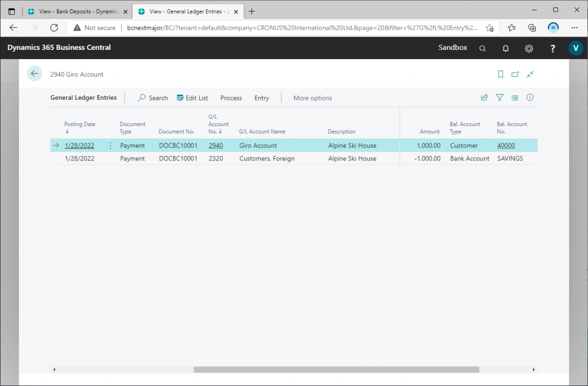View the Not secure site information

95,28
